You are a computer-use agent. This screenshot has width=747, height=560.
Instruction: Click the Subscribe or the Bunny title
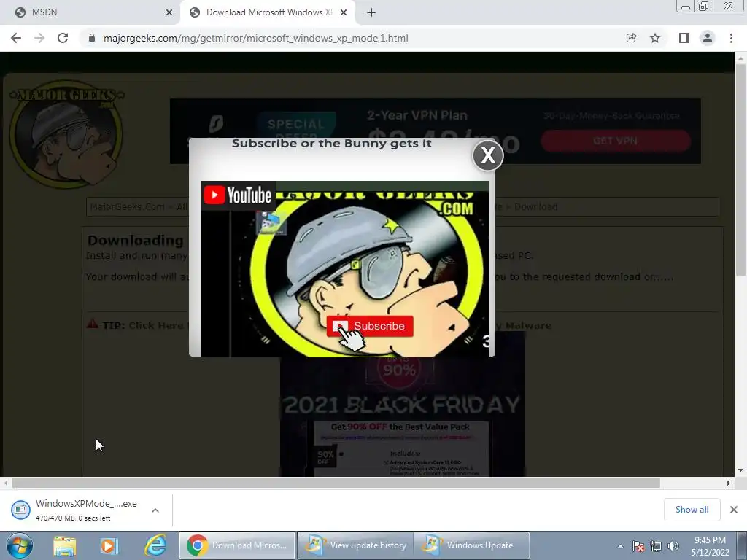tap(332, 144)
